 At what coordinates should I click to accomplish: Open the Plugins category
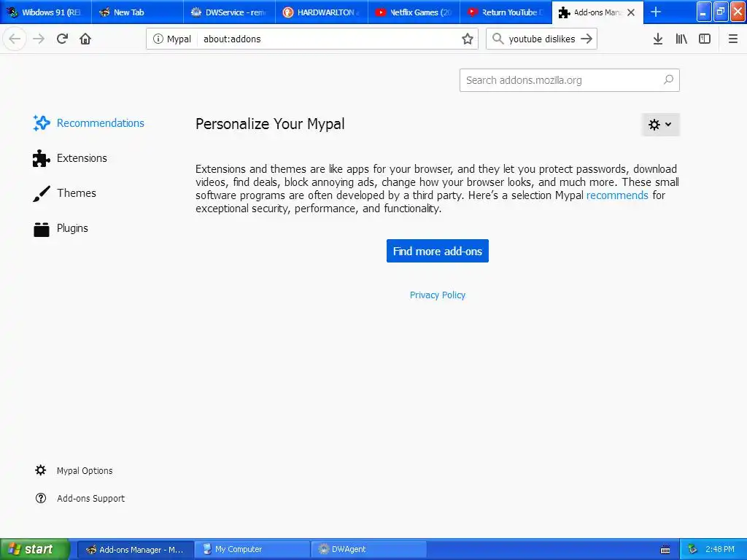[61, 228]
